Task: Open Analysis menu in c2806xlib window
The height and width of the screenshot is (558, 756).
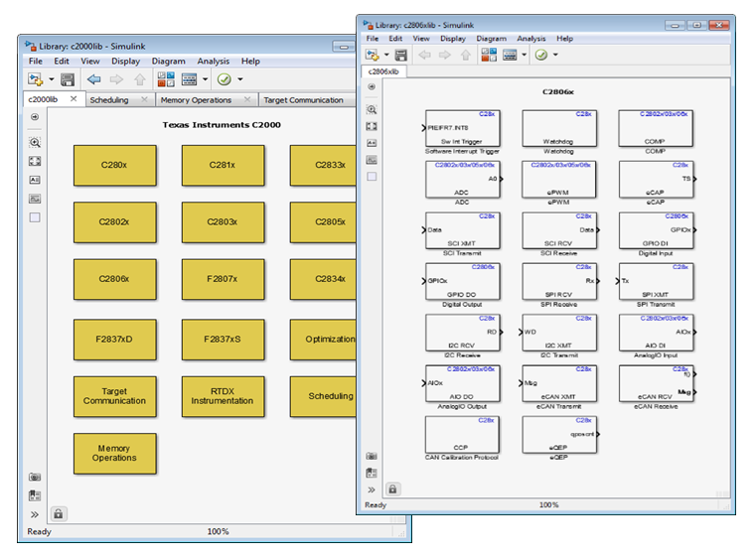Action: [530, 39]
